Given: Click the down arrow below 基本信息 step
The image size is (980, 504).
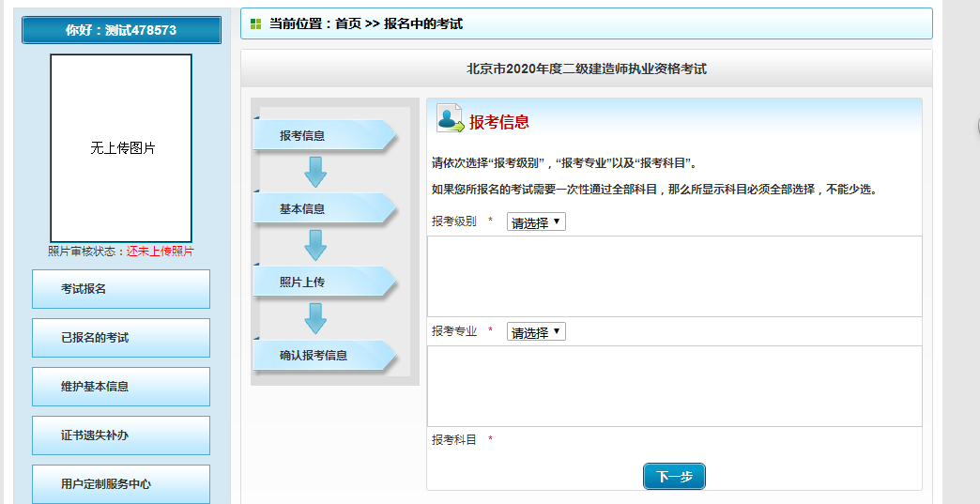Looking at the screenshot, I should point(315,245).
